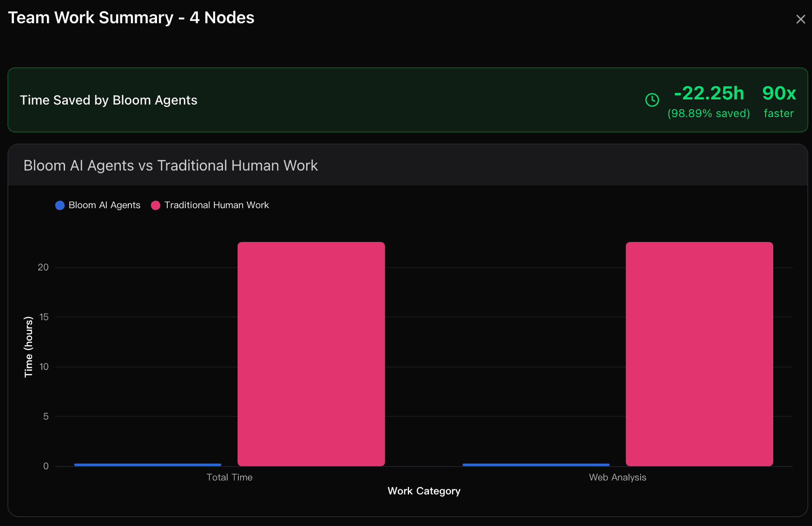Toggle Bloom AI Agents legend series

[98, 205]
